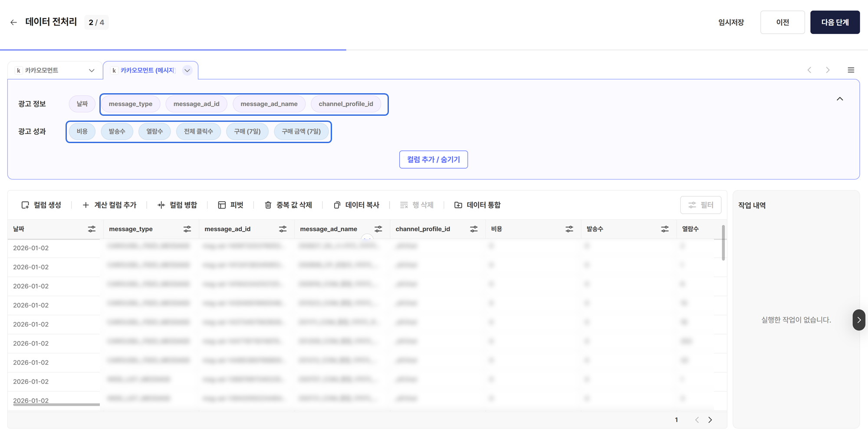This screenshot has height=434, width=868.
Task: Select the 컬럼 병합 merge tool
Action: tap(161, 205)
